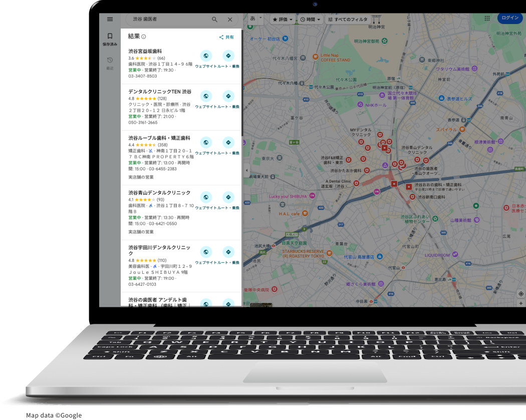This screenshot has height=420, width=526.
Task: Open the 保存済み saved places panel
Action: click(110, 39)
